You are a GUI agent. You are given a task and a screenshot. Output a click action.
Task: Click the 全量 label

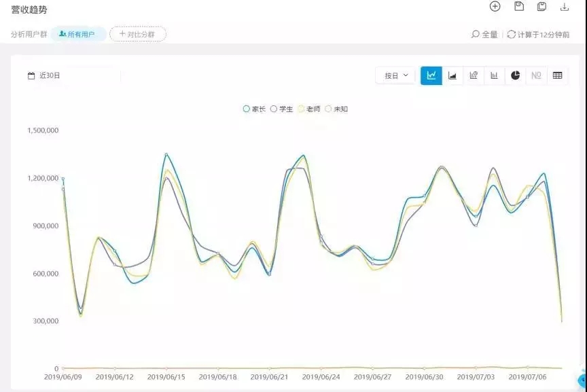pyautogui.click(x=489, y=35)
